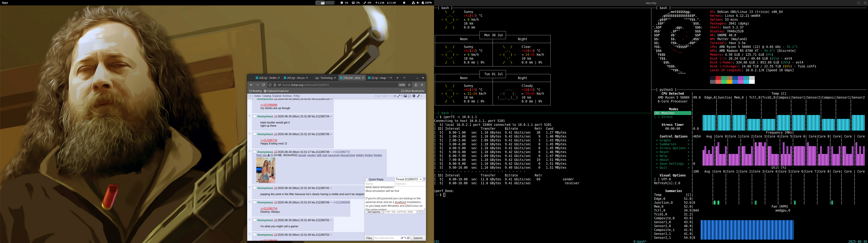The image size is (868, 243).
Task: Submit the quick reply post
Action: click(418, 238)
